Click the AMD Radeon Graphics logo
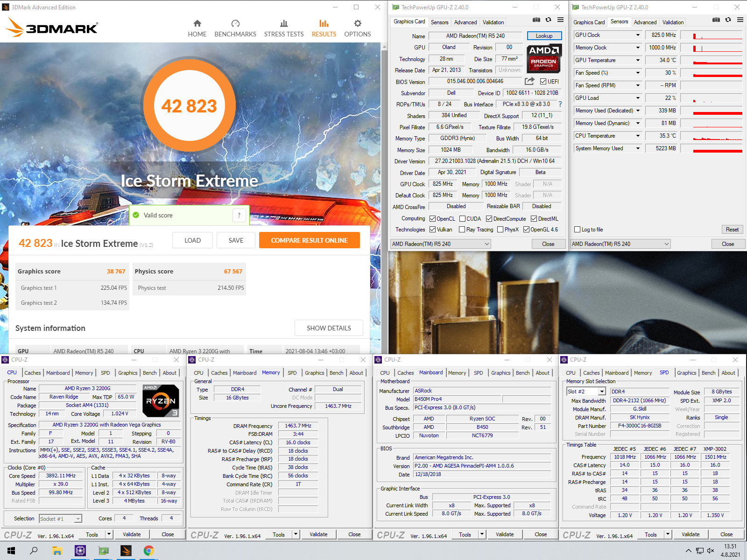Image resolution: width=747 pixels, height=560 pixels. click(x=543, y=58)
